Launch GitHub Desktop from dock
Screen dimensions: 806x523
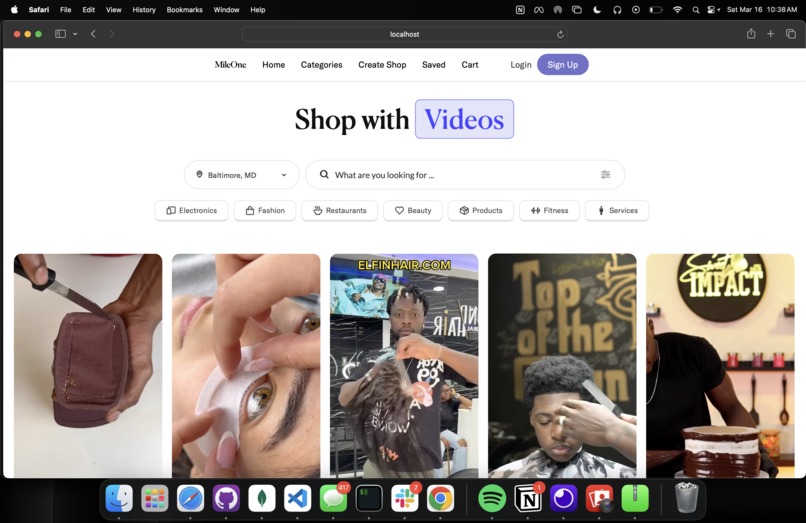(x=226, y=498)
